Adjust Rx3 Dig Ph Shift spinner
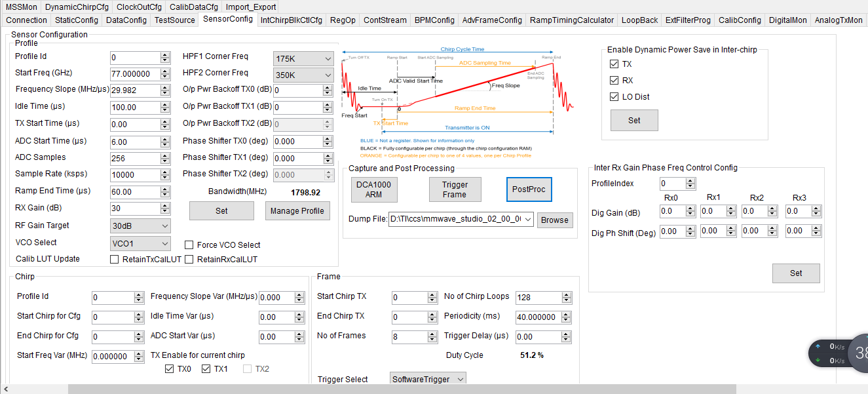Screen dimensions: 868x394 [x=816, y=231]
